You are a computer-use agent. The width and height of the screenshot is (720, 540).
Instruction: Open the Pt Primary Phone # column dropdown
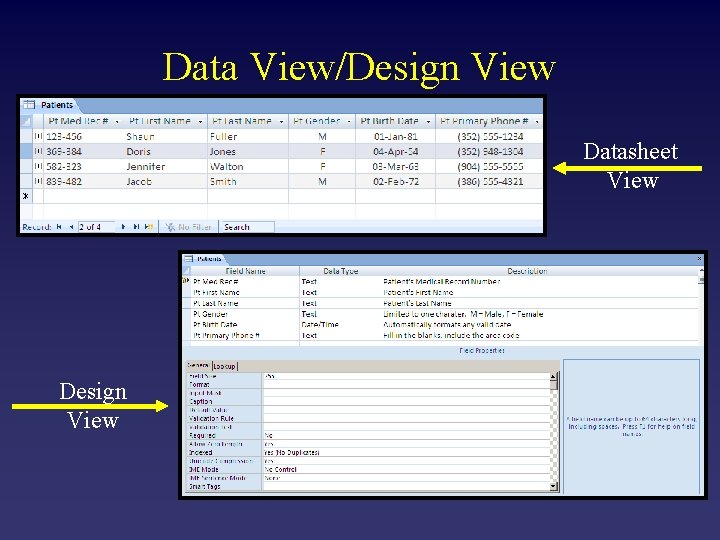coord(537,122)
